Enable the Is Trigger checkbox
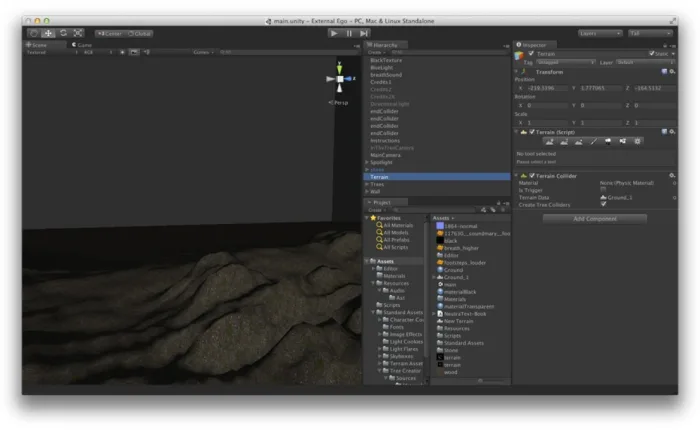This screenshot has width=700, height=431. pos(604,190)
